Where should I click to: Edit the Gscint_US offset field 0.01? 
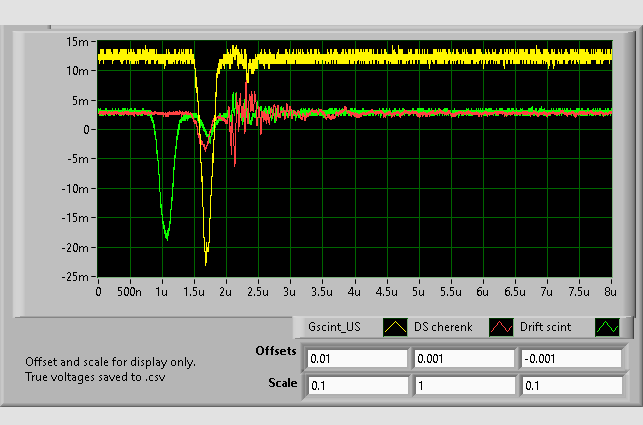(357, 359)
